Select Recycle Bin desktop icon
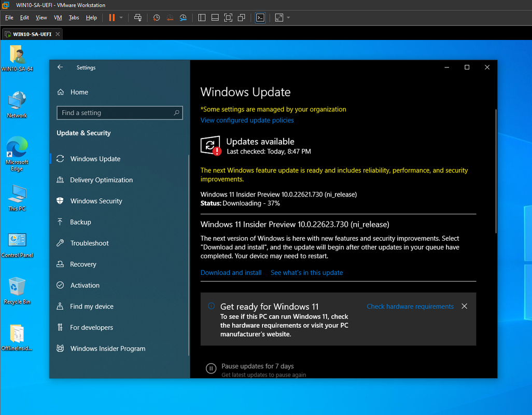This screenshot has width=532, height=415. (17, 291)
